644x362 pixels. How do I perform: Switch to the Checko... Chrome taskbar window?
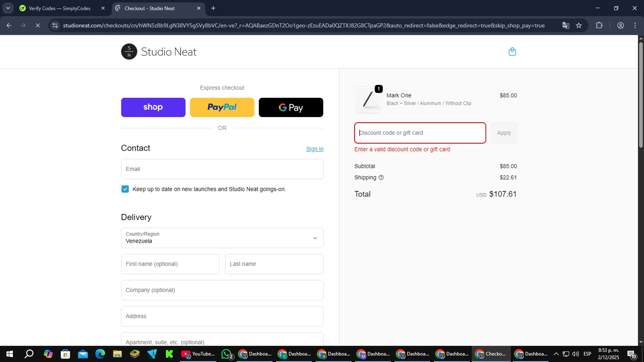pos(492,354)
